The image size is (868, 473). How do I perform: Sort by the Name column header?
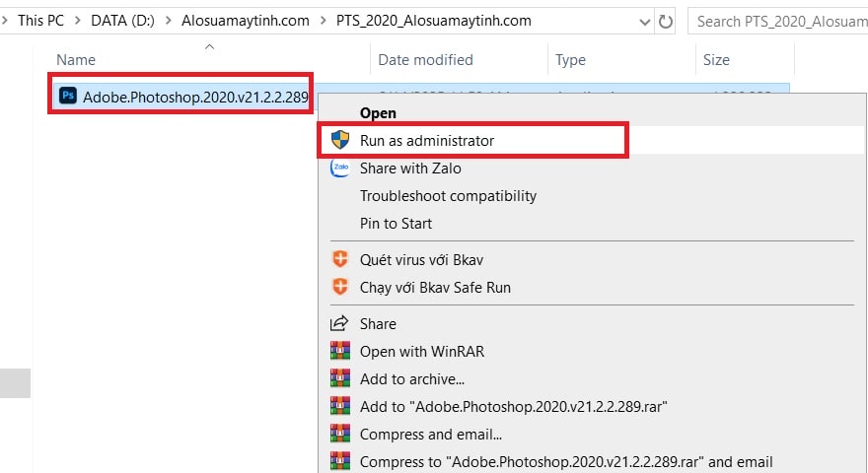pos(76,60)
